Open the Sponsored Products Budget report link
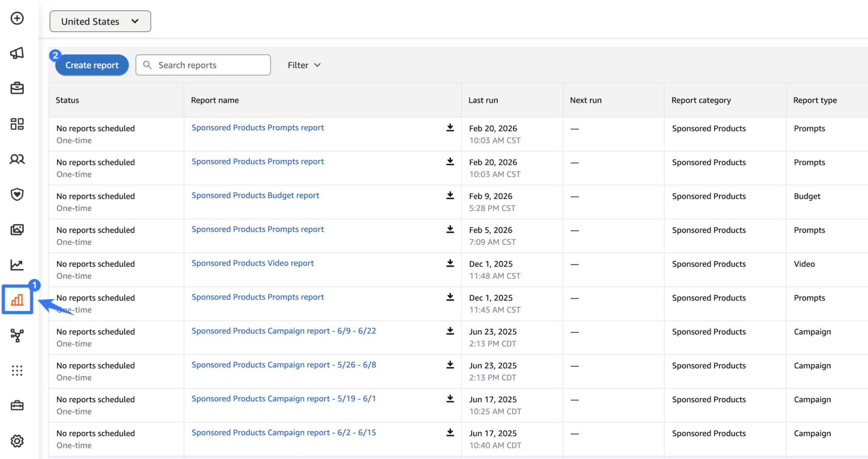 click(x=255, y=195)
